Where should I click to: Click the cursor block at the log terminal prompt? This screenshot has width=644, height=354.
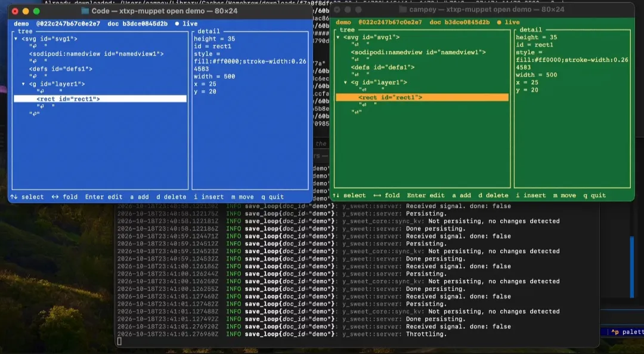(x=119, y=341)
